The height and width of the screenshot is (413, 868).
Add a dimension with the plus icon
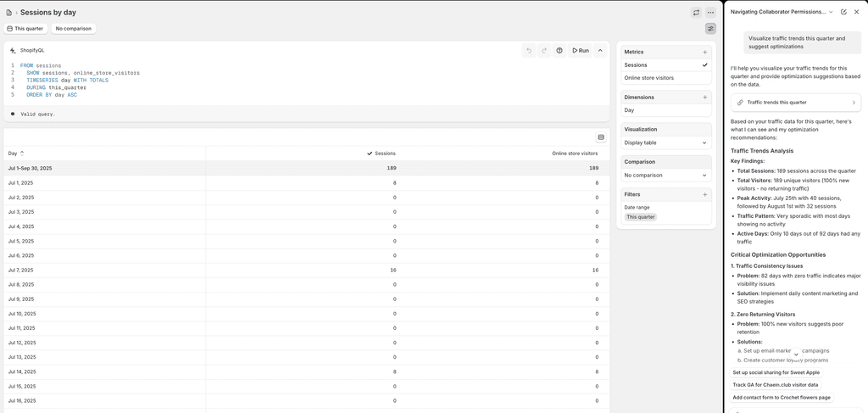(x=704, y=98)
